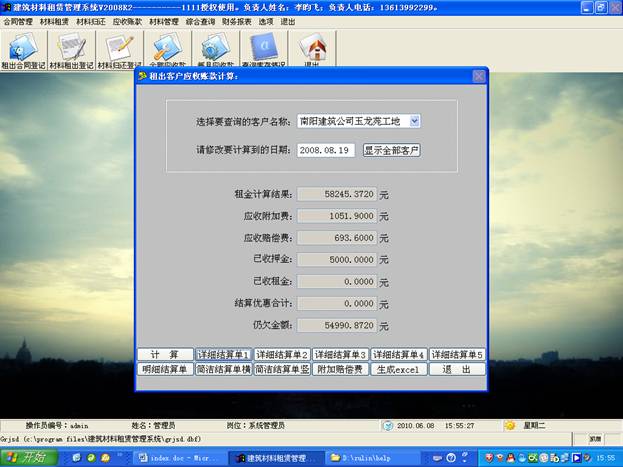Open the 合同管理 menu
The width and height of the screenshot is (623, 467).
(18, 21)
